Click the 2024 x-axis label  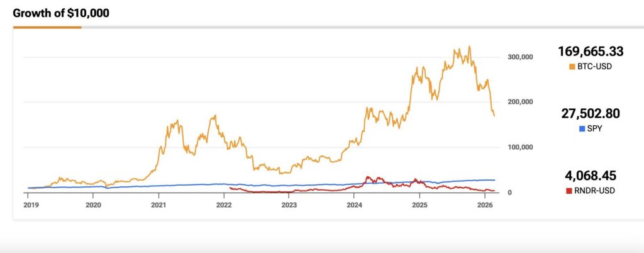pos(354,205)
